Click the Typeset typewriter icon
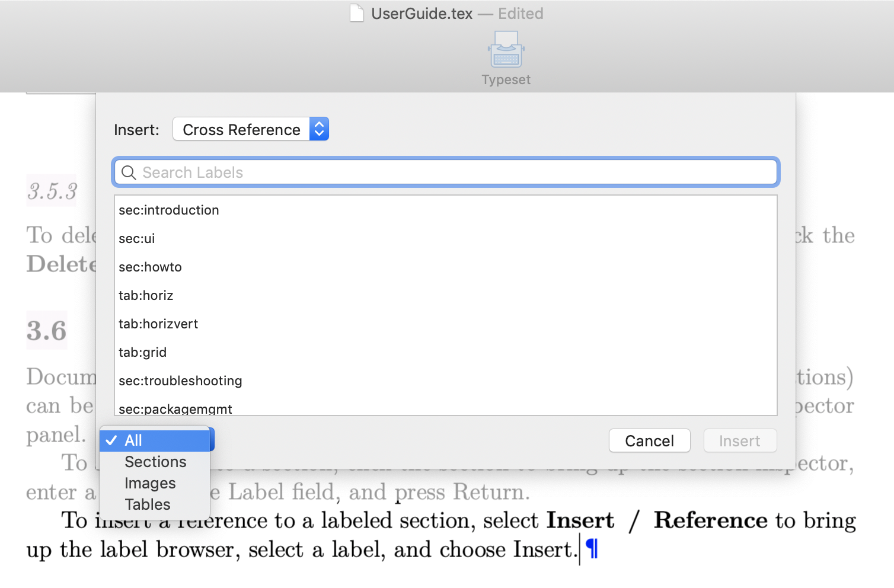 [506, 49]
